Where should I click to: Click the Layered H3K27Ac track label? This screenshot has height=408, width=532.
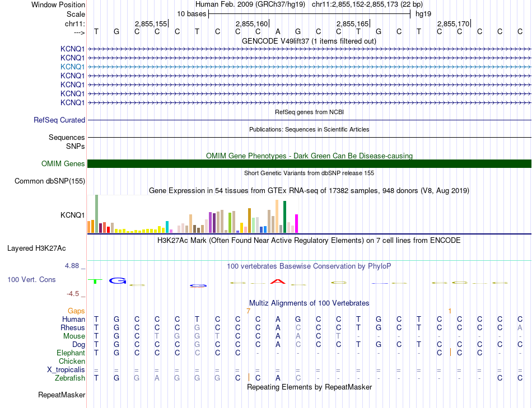pyautogui.click(x=36, y=248)
